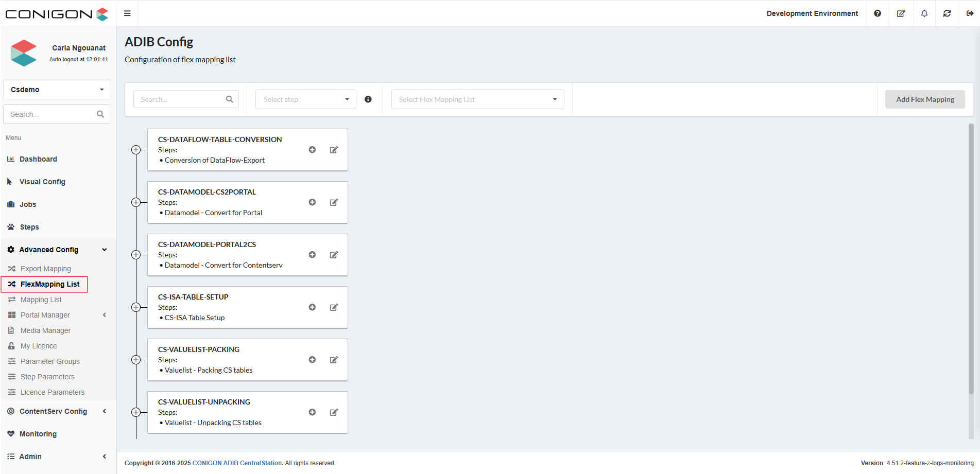The image size is (980, 474).
Task: Click the Add Flex Mapping button
Action: pyautogui.click(x=925, y=99)
